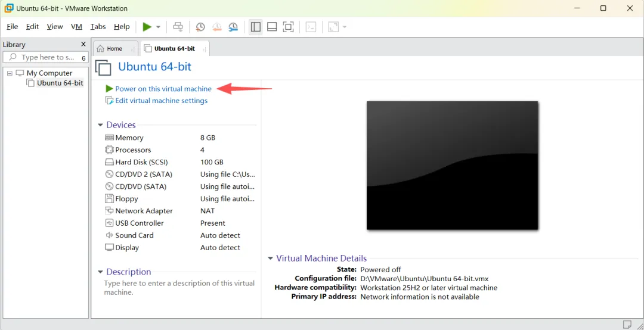Click the message log icon in status bar
Image resolution: width=644 pixels, height=330 pixels.
click(x=627, y=324)
